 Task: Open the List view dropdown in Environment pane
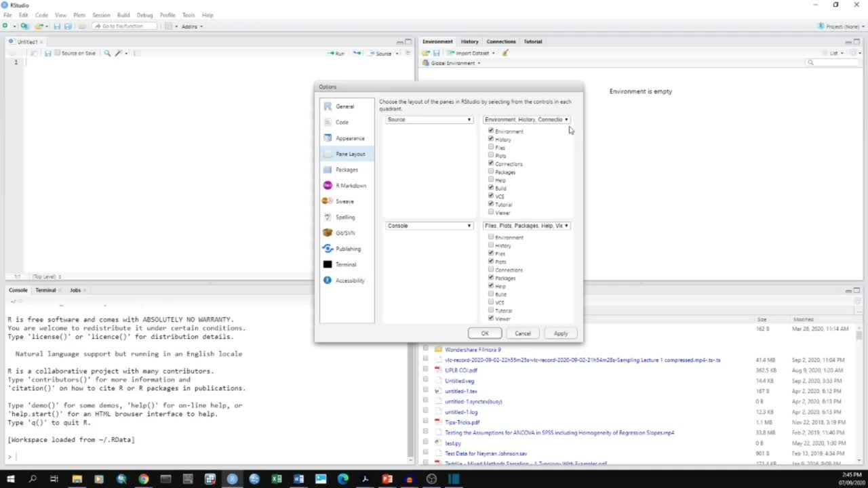832,53
